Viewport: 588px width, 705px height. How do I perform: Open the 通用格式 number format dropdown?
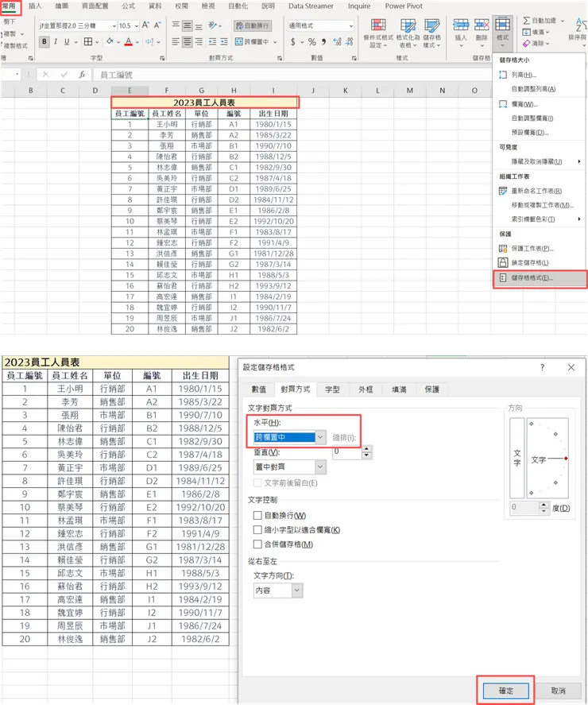351,25
